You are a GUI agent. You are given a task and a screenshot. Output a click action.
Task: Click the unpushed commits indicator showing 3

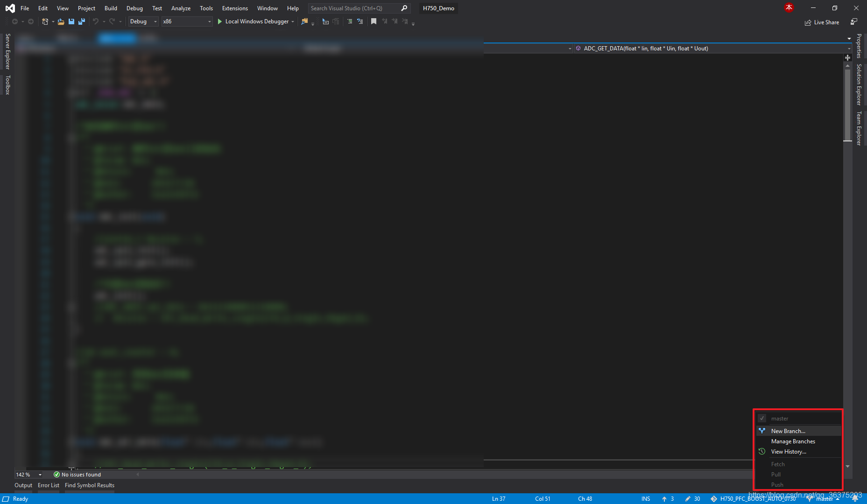668,499
